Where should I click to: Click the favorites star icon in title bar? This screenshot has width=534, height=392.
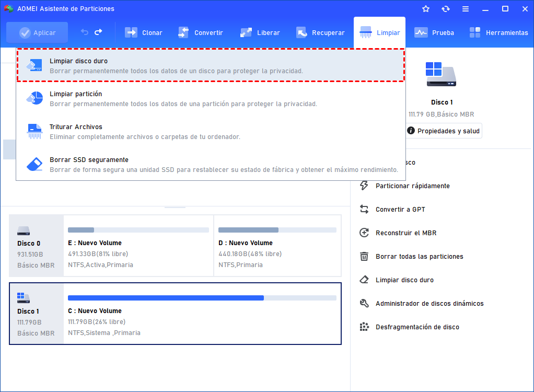point(426,9)
